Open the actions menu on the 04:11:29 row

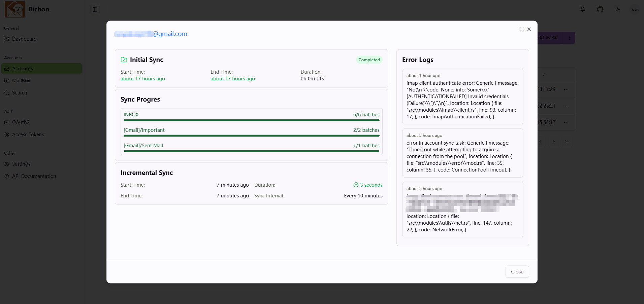[566, 89]
